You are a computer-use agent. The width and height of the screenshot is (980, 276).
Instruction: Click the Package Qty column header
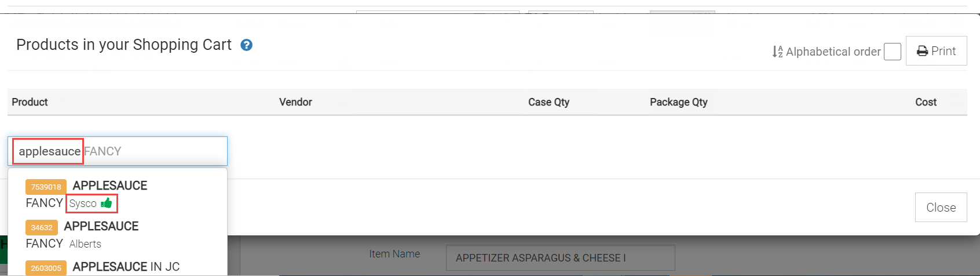678,102
